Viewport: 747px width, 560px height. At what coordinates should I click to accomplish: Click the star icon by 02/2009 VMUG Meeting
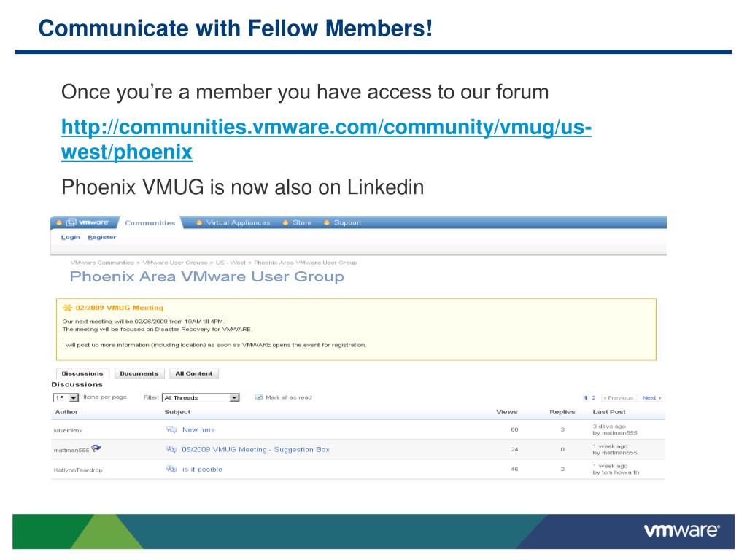click(x=68, y=308)
